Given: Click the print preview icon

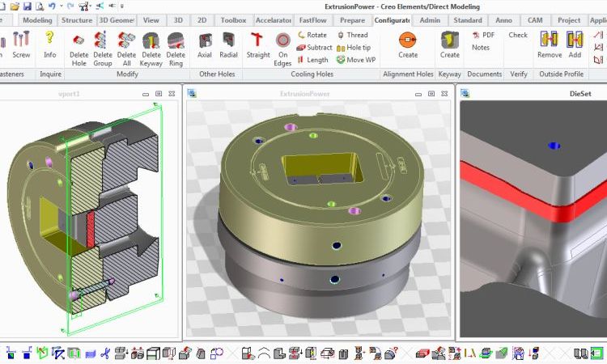Looking at the screenshot, I should [x=40, y=6].
